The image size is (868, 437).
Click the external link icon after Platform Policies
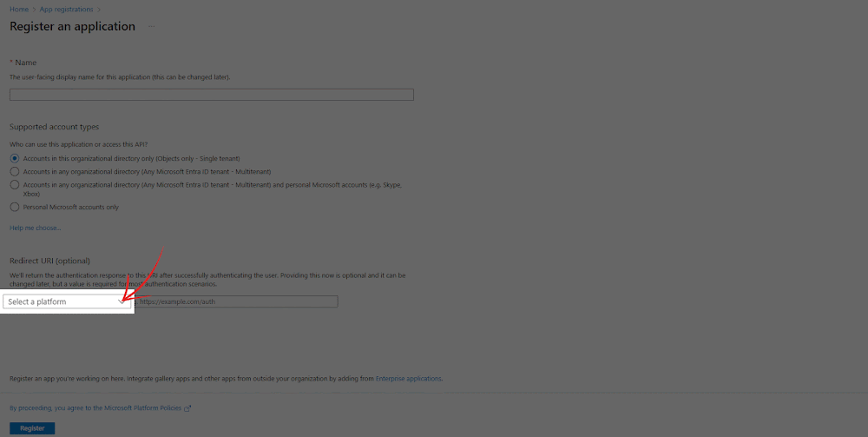(x=188, y=407)
